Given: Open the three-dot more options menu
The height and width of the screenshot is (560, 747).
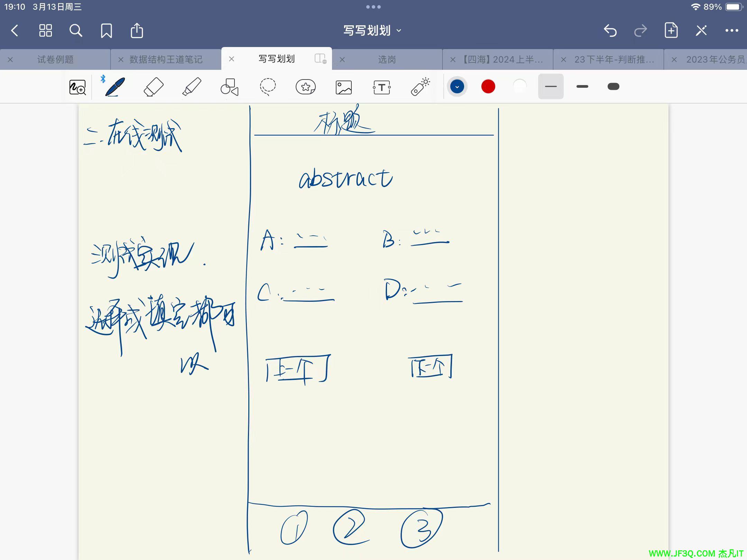Looking at the screenshot, I should point(732,30).
